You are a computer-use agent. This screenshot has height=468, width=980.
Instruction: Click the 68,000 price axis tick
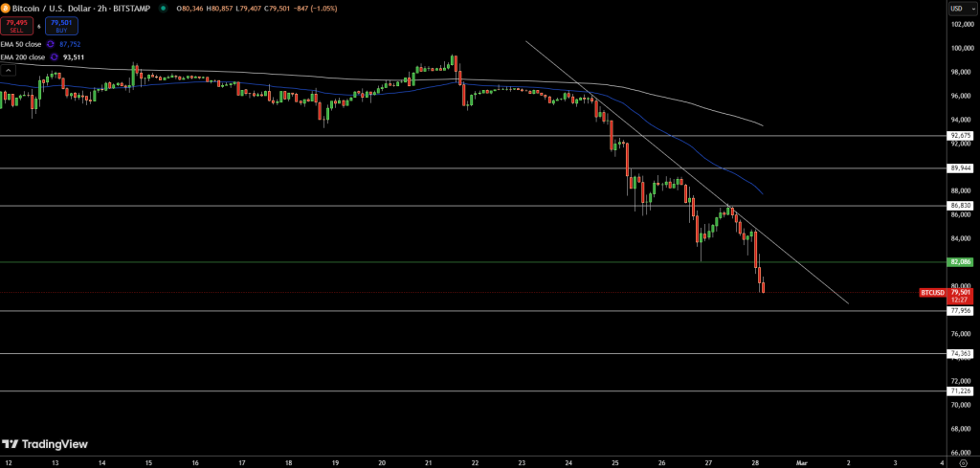tap(960, 429)
